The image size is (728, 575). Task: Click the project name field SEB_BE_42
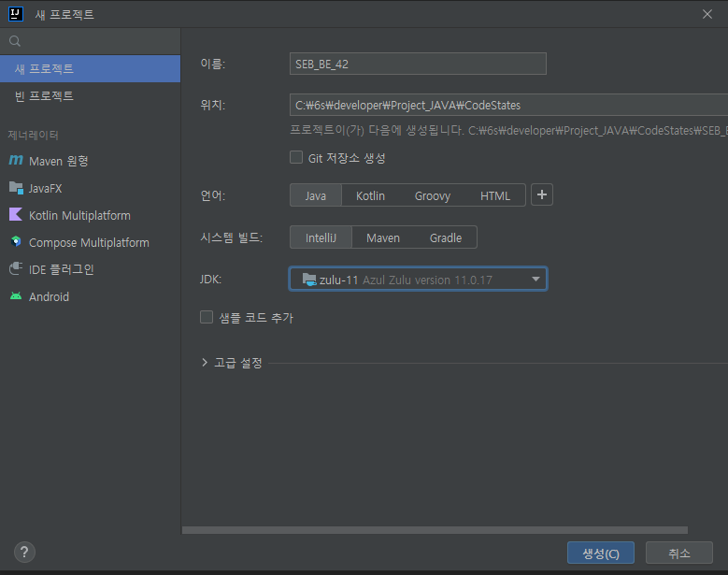click(418, 64)
